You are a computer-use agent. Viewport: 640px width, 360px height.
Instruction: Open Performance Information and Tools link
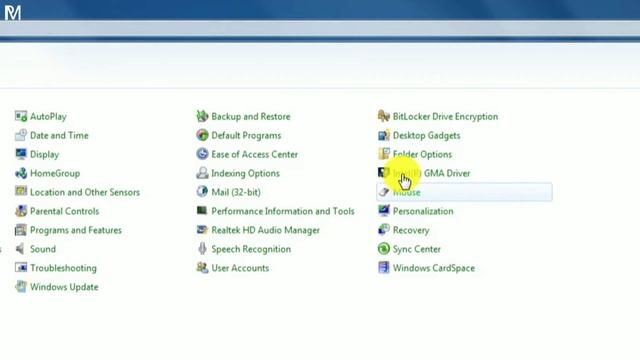coord(283,211)
